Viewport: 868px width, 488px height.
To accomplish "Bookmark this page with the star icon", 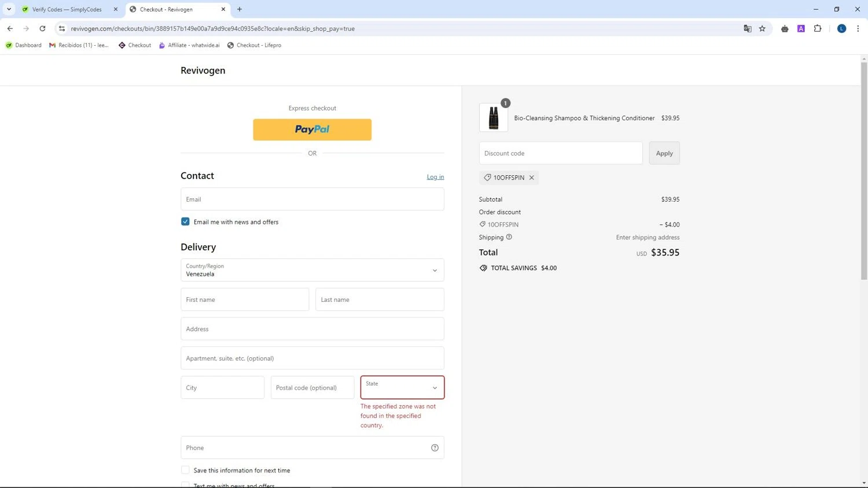I will pos(762,28).
